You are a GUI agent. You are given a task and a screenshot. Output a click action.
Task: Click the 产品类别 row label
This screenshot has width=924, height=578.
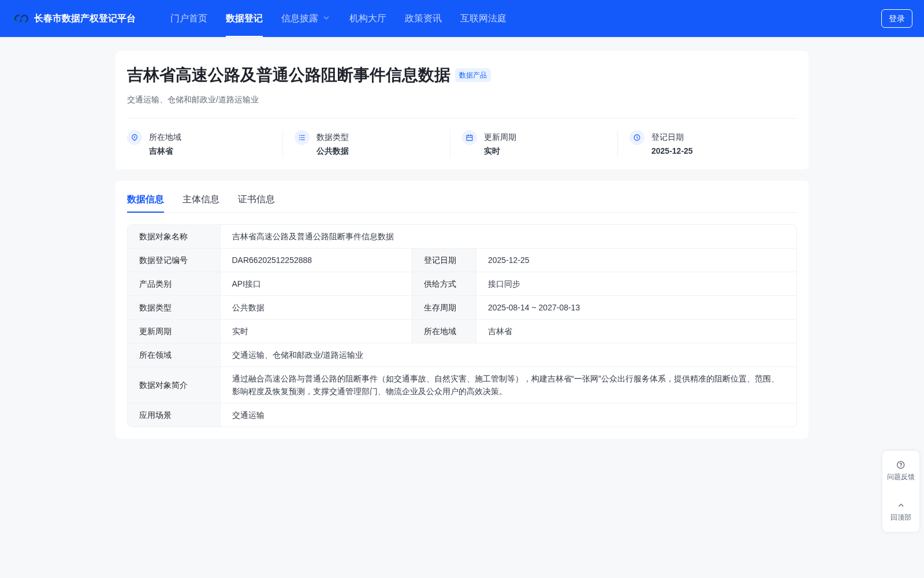click(x=155, y=284)
